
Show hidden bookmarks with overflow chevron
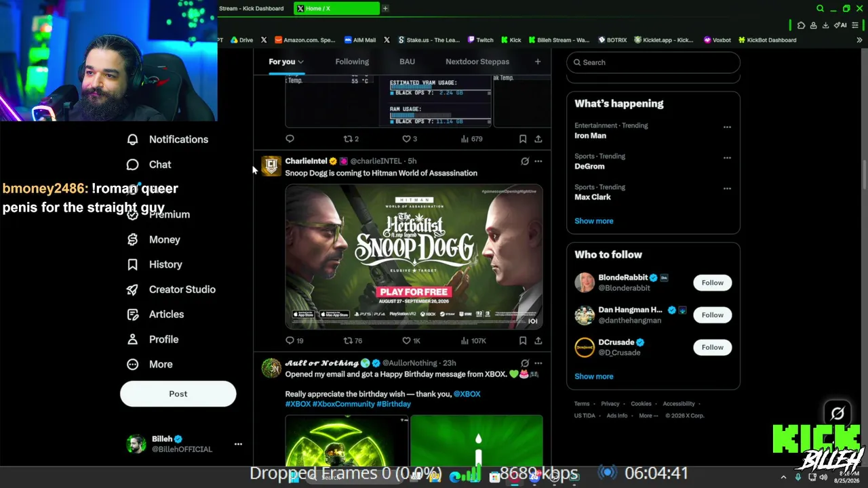(x=859, y=40)
